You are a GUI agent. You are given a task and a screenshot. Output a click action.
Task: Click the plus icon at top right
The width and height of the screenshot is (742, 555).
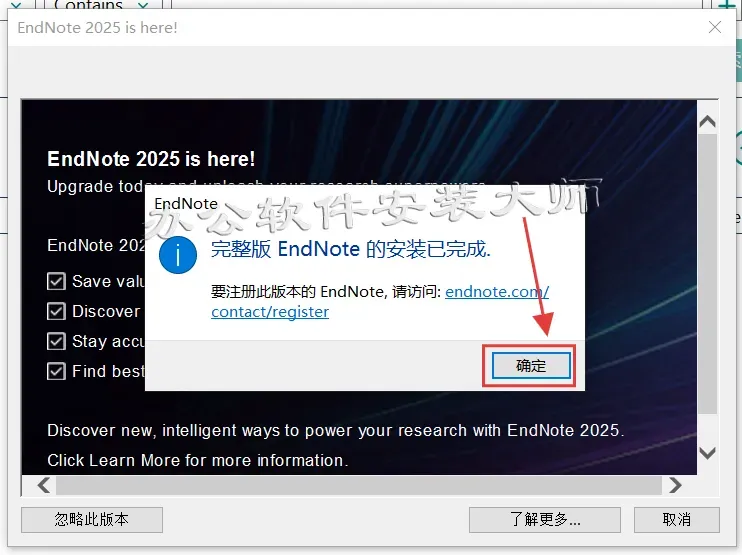pos(725,5)
